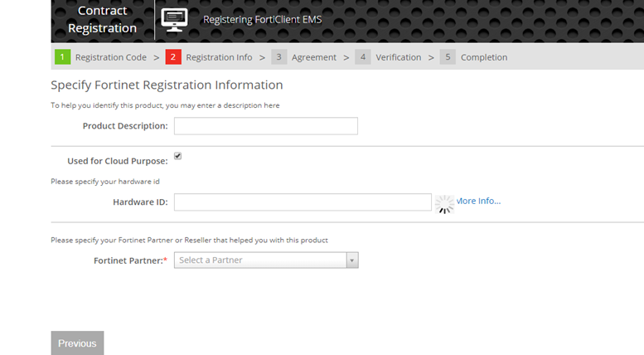Viewport: 644px width, 355px height.
Task: Toggle the Used for Cloud Purpose checkbox
Action: tap(178, 156)
